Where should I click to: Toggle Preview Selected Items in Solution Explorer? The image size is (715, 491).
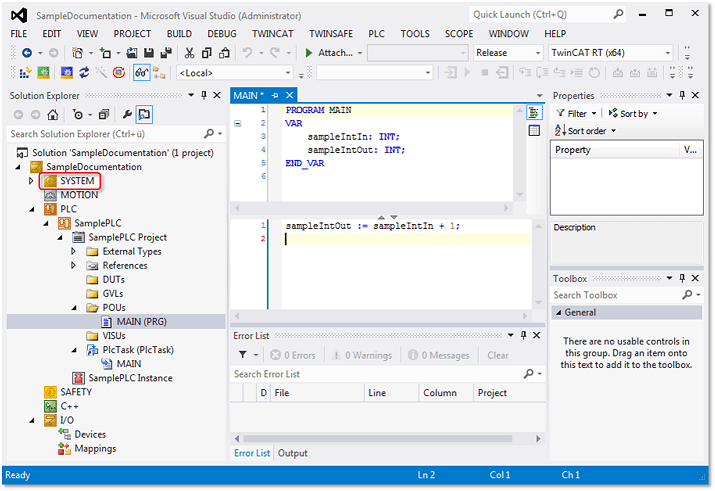(144, 114)
